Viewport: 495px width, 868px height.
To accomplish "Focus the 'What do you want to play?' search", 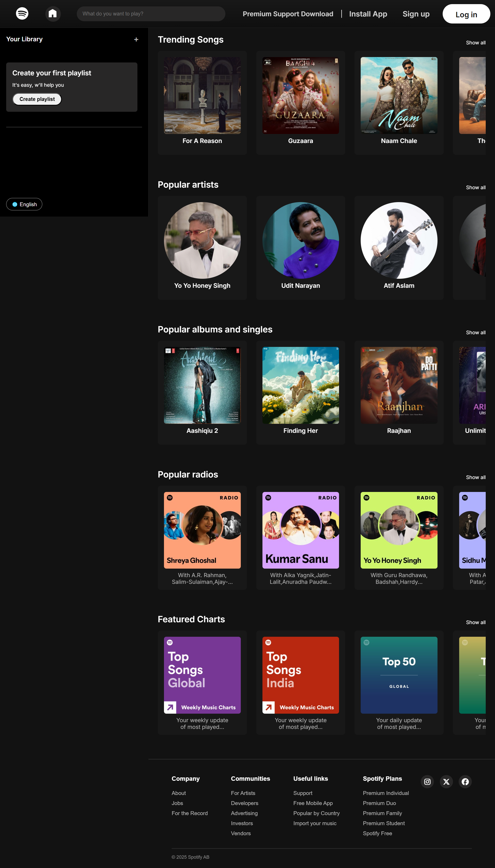I will [151, 14].
